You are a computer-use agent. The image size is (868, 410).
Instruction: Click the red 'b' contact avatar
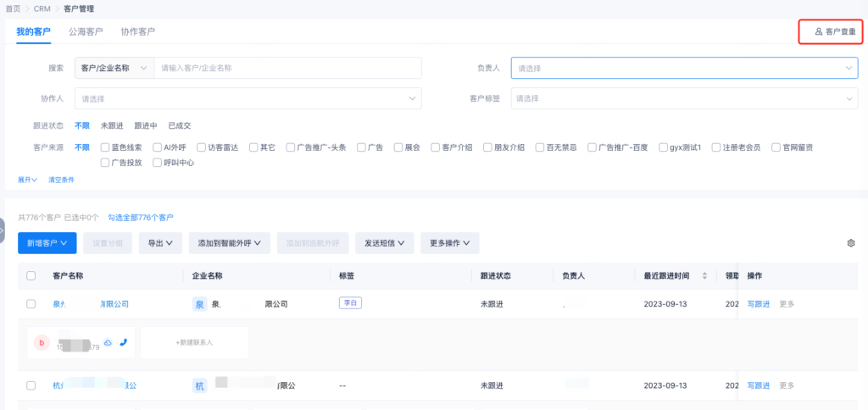tap(42, 342)
